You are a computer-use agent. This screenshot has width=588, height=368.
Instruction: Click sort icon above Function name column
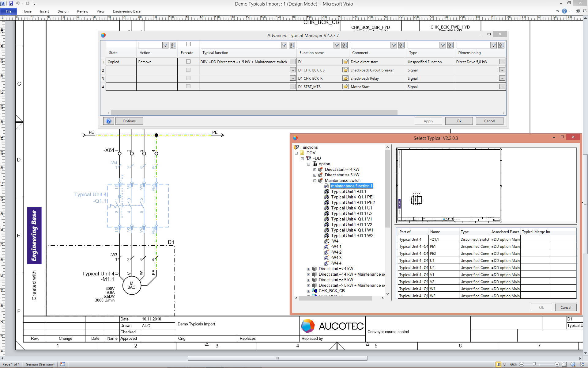click(x=345, y=45)
